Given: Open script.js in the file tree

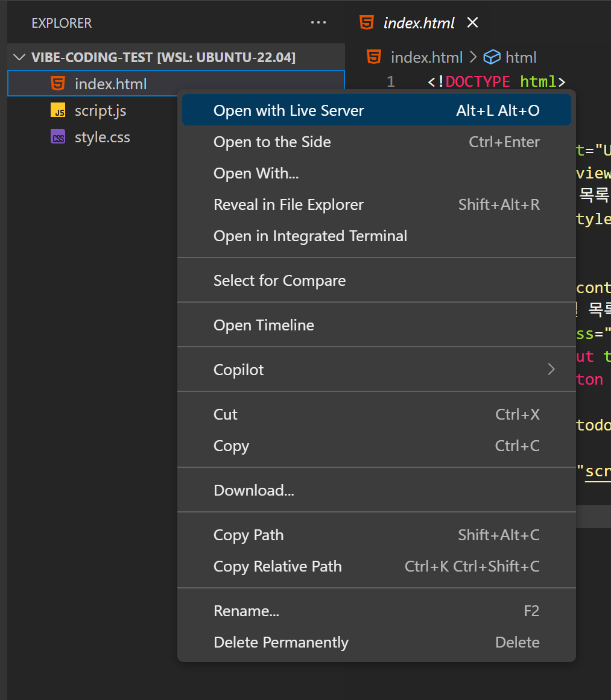Looking at the screenshot, I should click(100, 111).
